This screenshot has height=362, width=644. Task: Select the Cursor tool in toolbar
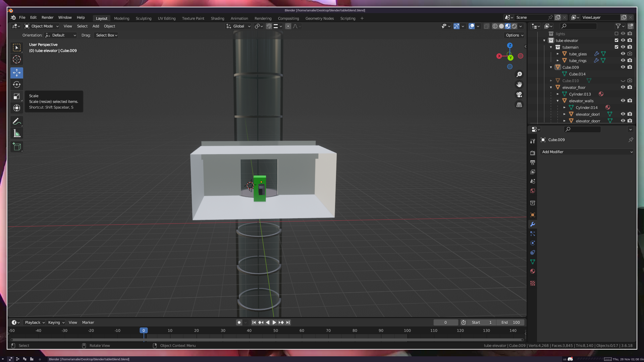(x=17, y=60)
